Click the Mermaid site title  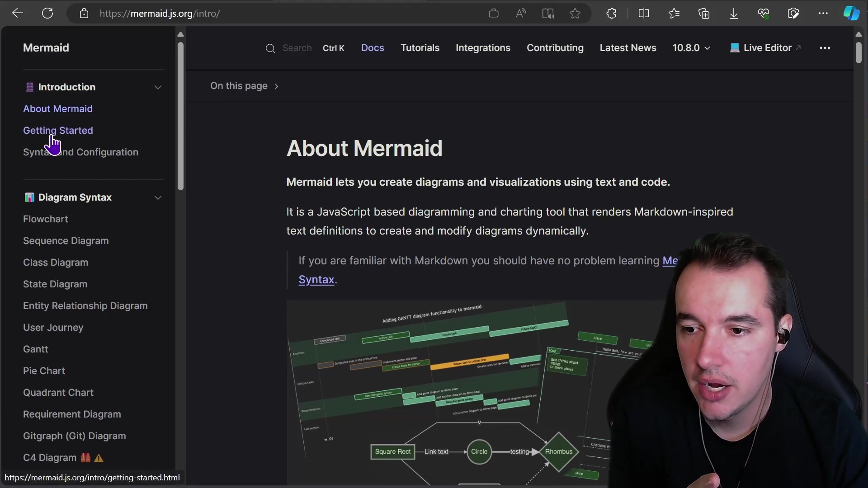[x=46, y=48]
